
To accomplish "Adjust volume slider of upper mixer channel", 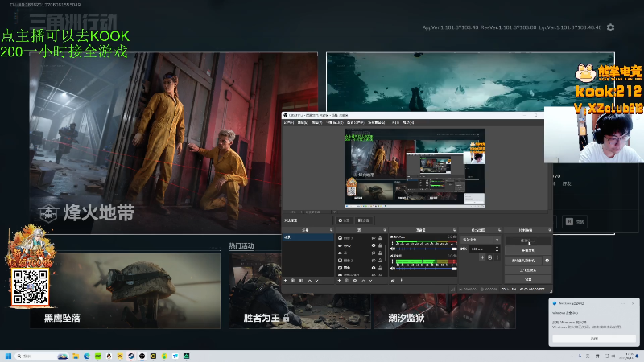I will [427, 249].
